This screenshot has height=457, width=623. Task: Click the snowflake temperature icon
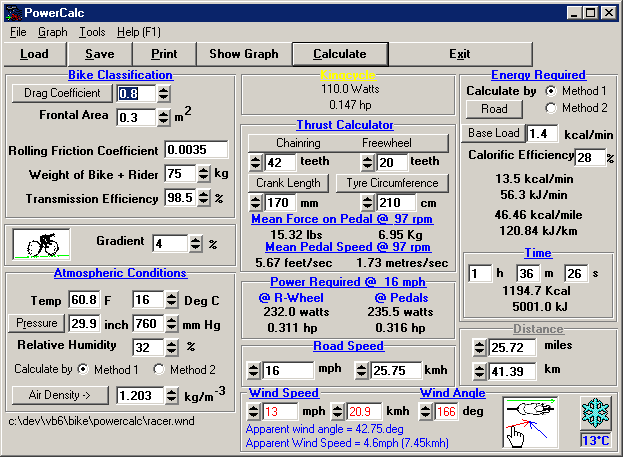595,412
